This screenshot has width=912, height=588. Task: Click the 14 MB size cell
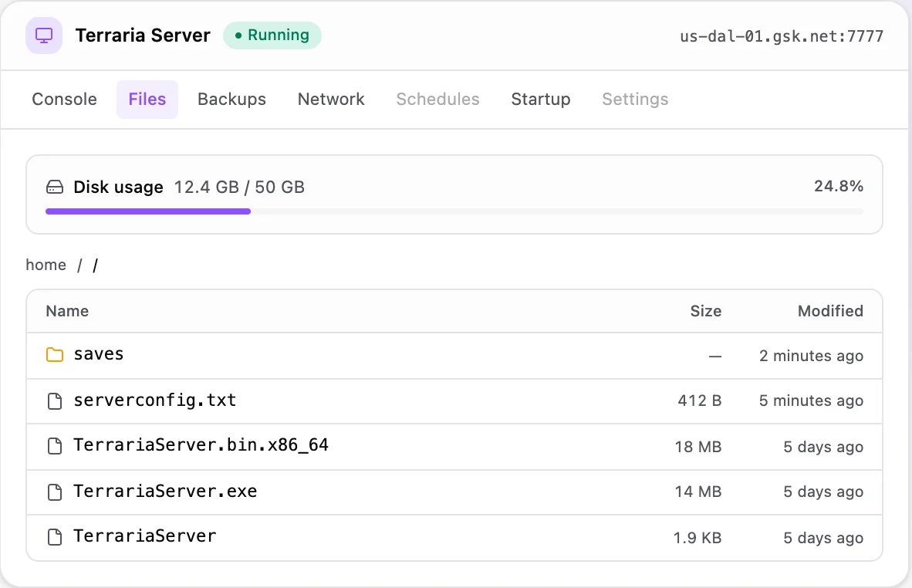click(698, 492)
